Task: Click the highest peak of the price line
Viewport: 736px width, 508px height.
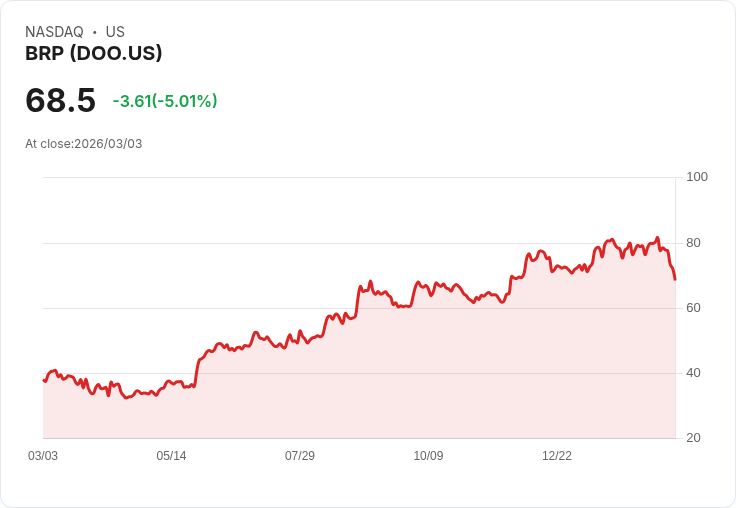Action: [x=658, y=238]
